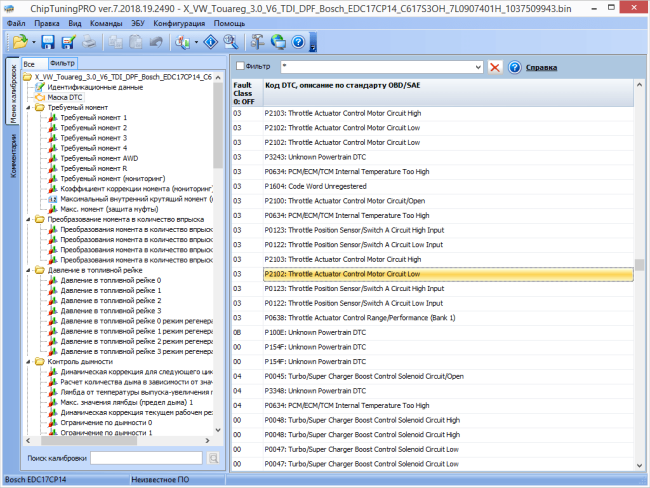Select Требуемый момент AWD tree item

click(99, 158)
